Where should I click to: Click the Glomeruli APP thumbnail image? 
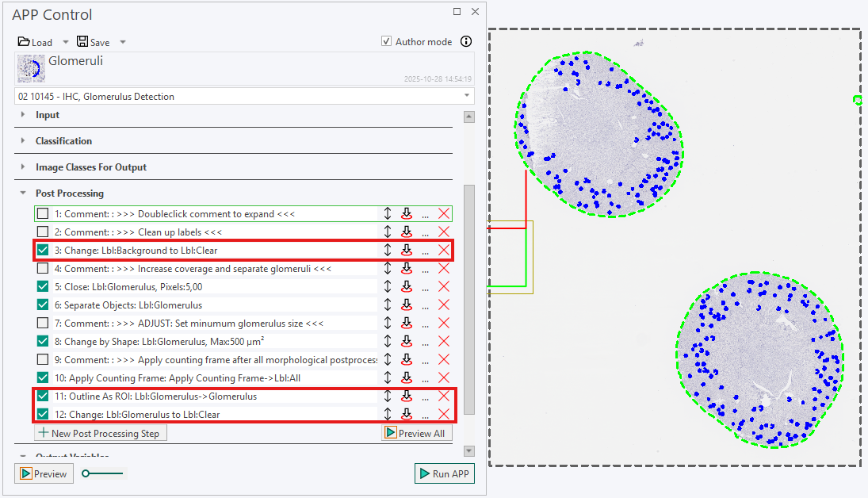pyautogui.click(x=31, y=69)
